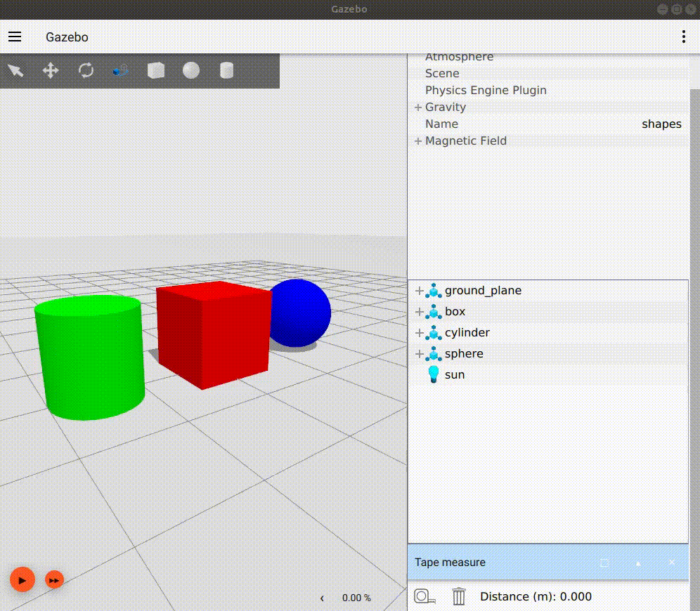This screenshot has height=611, width=700.
Task: Expand the ground_plane tree entry
Action: (419, 291)
